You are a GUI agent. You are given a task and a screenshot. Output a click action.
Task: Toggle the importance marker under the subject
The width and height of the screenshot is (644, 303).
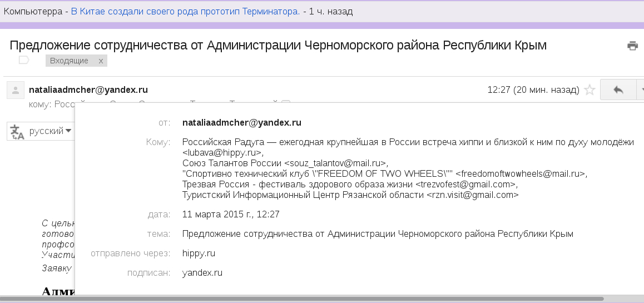point(24,61)
